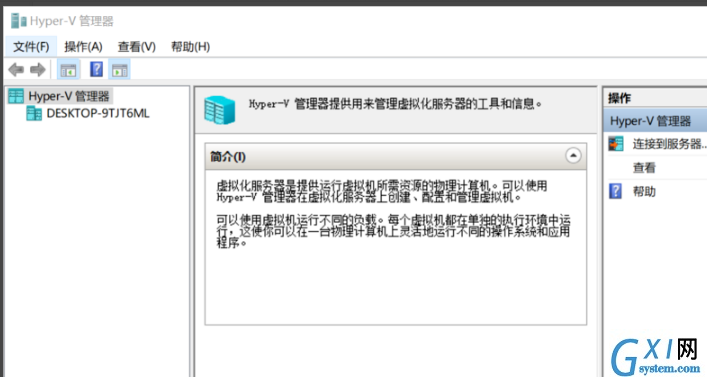This screenshot has height=377, width=707.
Task: Click the Forward arrow in toolbar
Action: click(38, 69)
